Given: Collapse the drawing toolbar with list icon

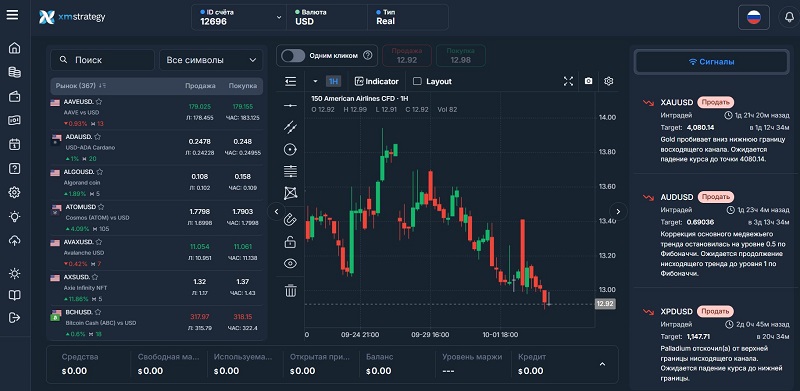Looking at the screenshot, I should 291,81.
